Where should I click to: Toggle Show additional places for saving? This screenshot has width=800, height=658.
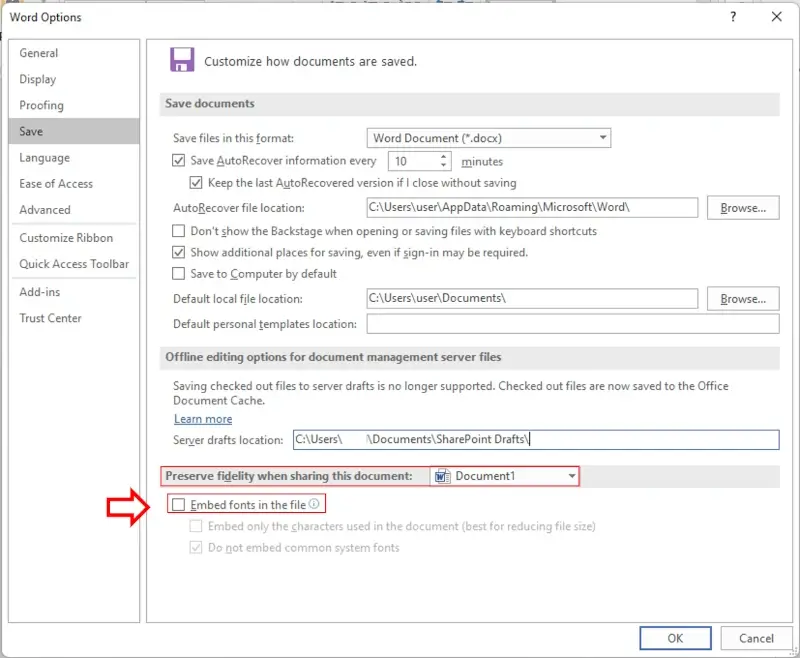(178, 252)
